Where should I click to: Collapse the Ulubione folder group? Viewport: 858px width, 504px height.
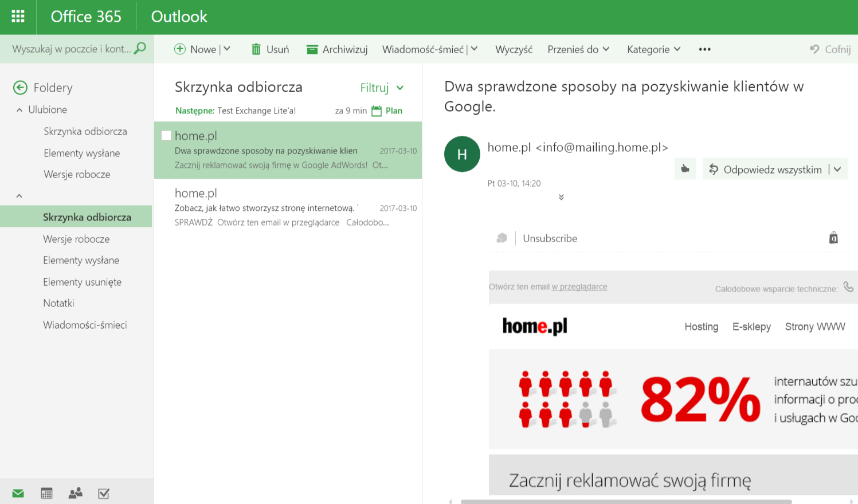[x=19, y=110]
